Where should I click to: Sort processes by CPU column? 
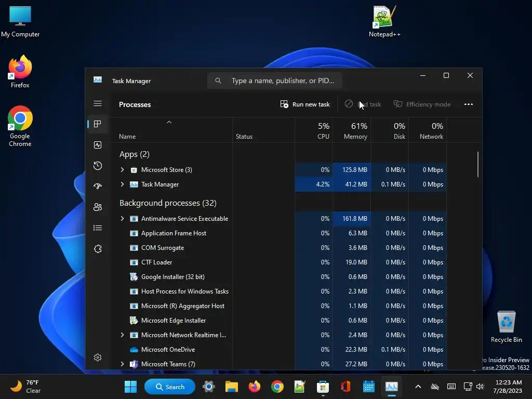pyautogui.click(x=314, y=130)
